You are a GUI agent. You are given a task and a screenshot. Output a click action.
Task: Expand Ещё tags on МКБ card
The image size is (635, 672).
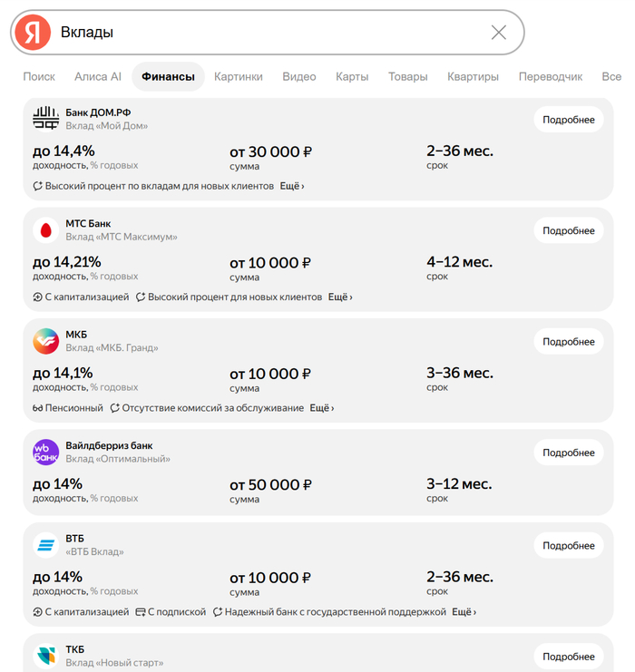tap(322, 408)
